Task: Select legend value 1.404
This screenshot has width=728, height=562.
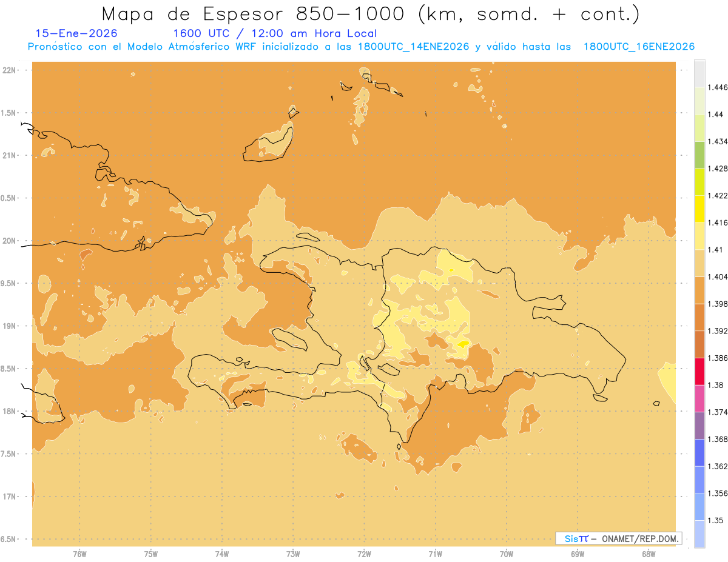Action: coord(717,276)
